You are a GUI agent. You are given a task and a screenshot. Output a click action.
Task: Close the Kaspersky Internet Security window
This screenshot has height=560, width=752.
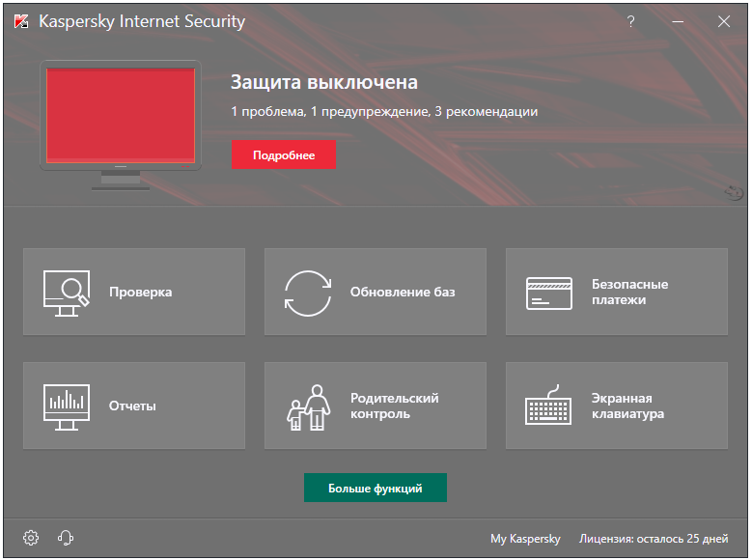coord(724,21)
